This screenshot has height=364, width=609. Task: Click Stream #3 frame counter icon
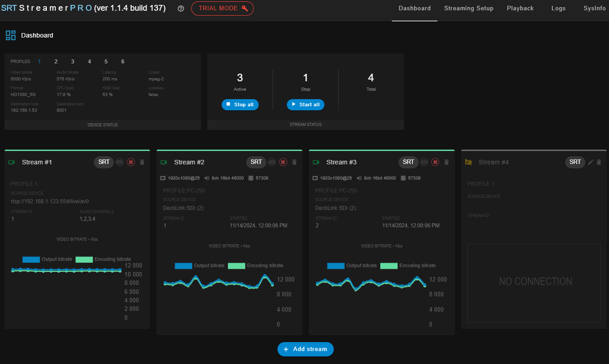click(403, 178)
